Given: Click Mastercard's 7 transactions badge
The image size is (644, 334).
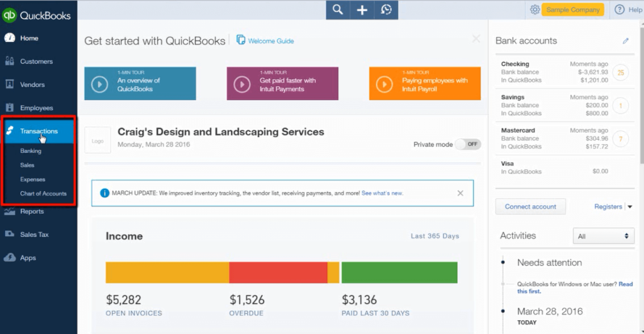Looking at the screenshot, I should (621, 139).
